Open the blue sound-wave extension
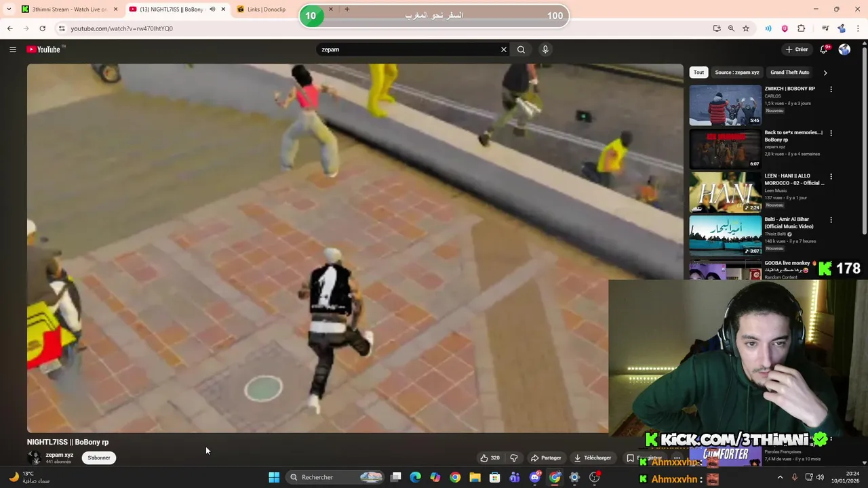Image resolution: width=868 pixels, height=488 pixels. tap(768, 28)
